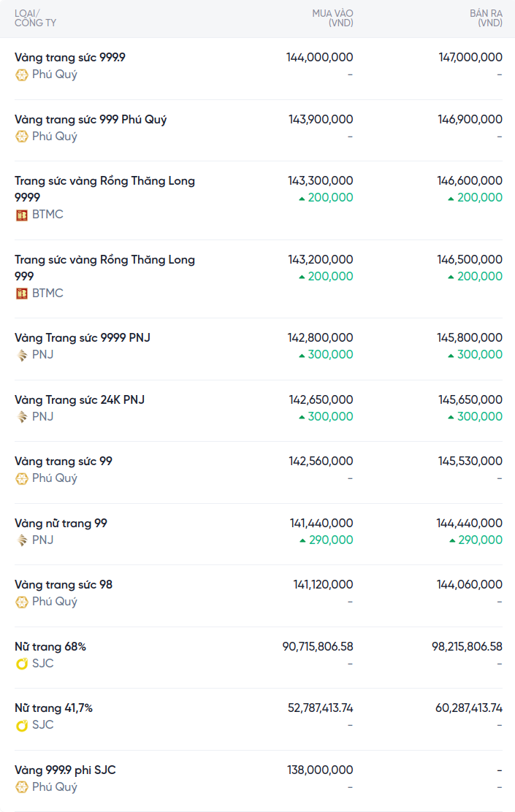The image size is (515, 812).
Task: Click the Phú Quý logo under Vàng 999.9 phi SJC
Action: [x=22, y=787]
